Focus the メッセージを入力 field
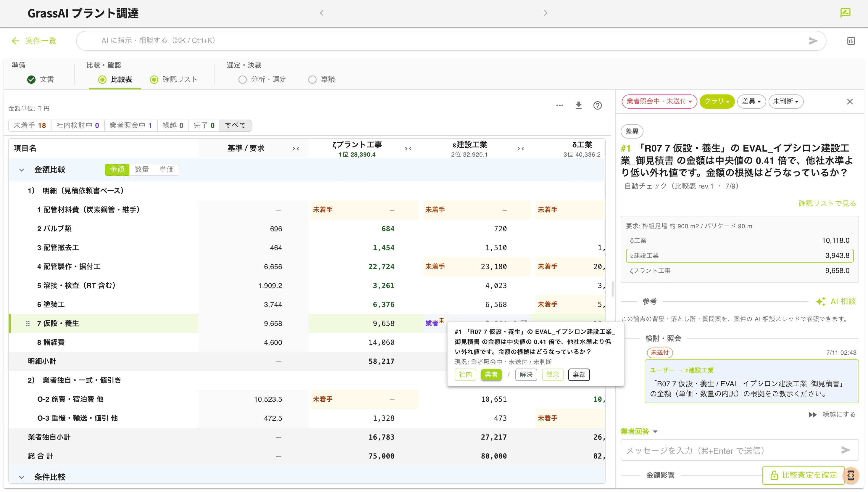The width and height of the screenshot is (868, 492). pos(739,450)
